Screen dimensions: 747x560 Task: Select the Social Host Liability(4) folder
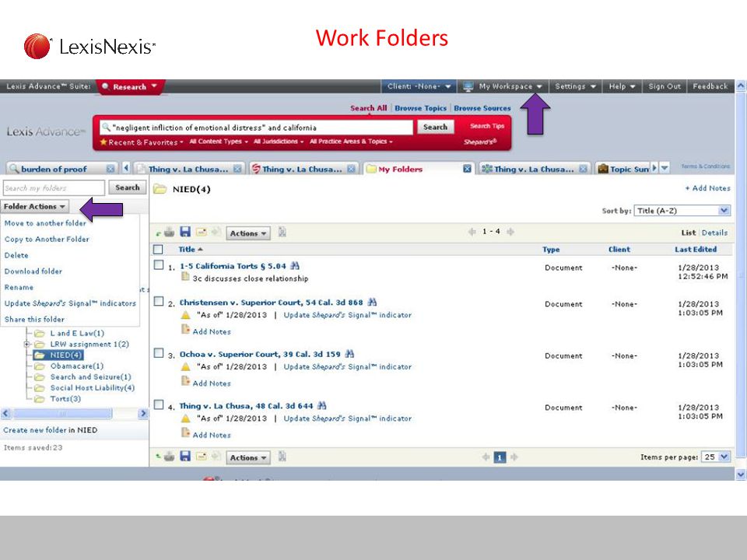[93, 387]
